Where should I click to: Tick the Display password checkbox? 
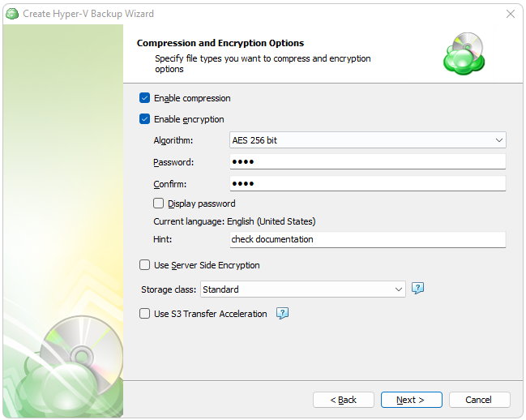pos(159,204)
